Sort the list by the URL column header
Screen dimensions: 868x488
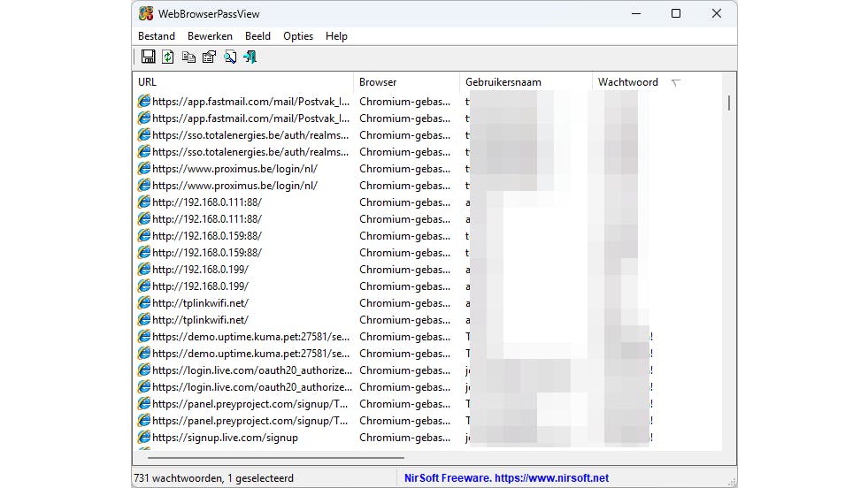tap(242, 82)
